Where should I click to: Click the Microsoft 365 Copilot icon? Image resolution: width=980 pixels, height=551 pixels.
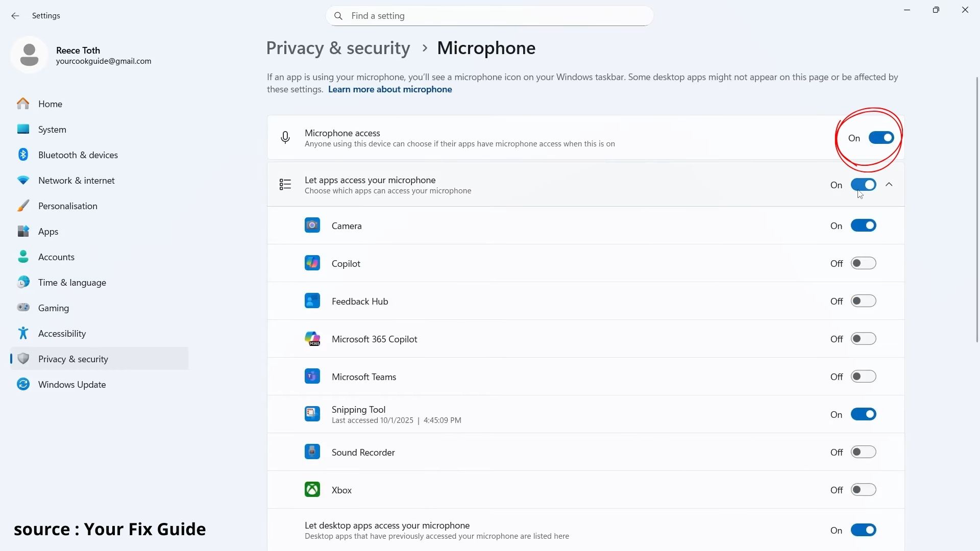tap(312, 339)
